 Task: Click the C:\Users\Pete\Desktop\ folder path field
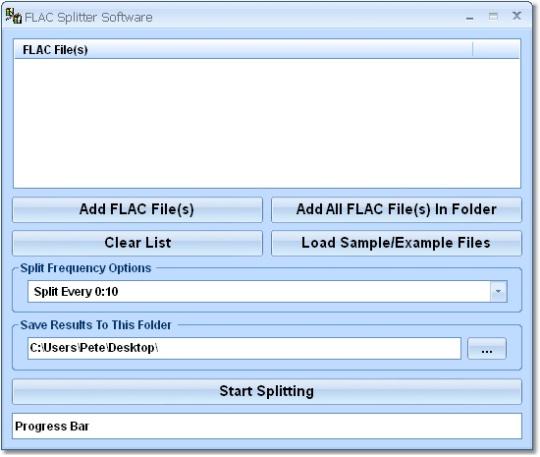click(244, 349)
